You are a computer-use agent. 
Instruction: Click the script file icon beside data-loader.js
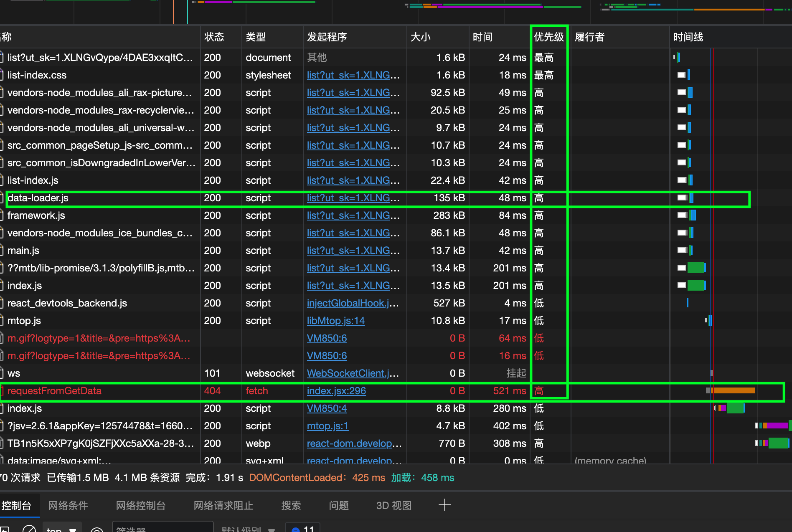point(2,198)
